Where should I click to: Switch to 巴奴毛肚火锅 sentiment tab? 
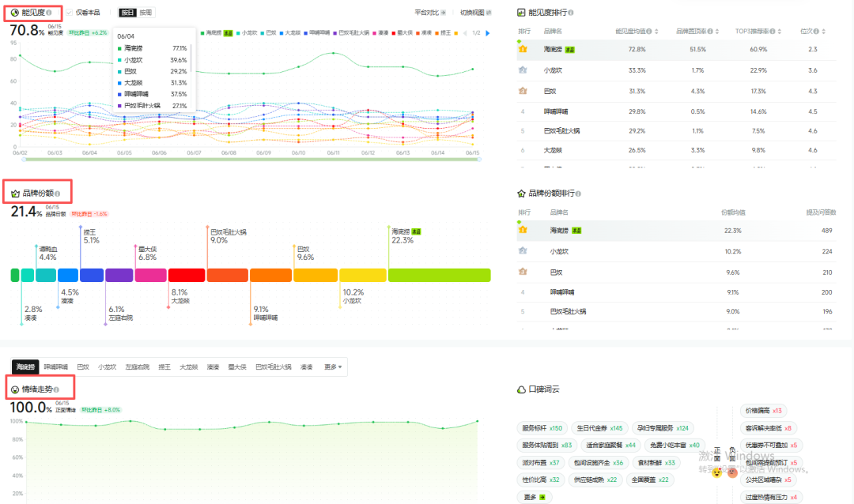274,367
